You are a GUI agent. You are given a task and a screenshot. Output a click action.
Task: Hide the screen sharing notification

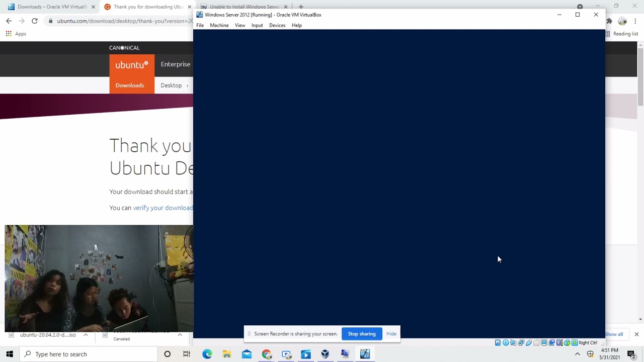(x=391, y=334)
